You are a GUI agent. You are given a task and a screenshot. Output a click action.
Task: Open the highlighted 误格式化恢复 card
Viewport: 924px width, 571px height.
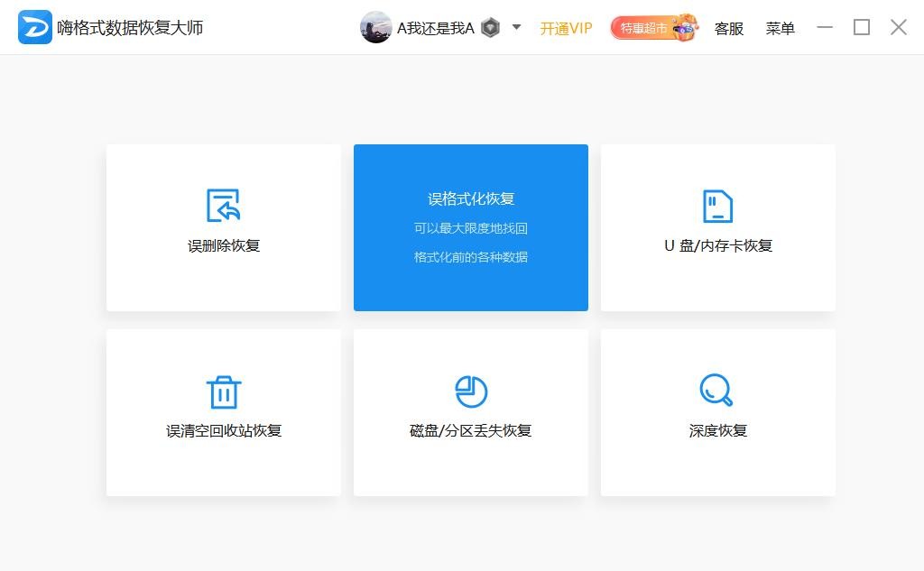pos(470,227)
